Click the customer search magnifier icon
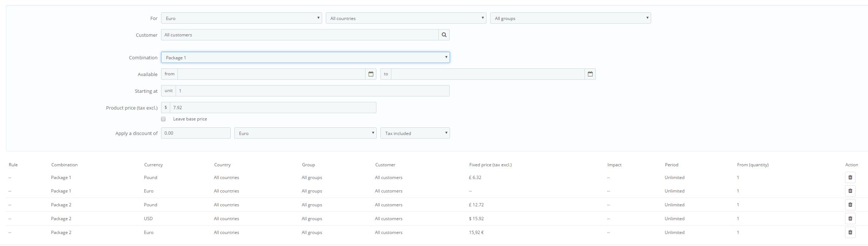 pos(444,35)
